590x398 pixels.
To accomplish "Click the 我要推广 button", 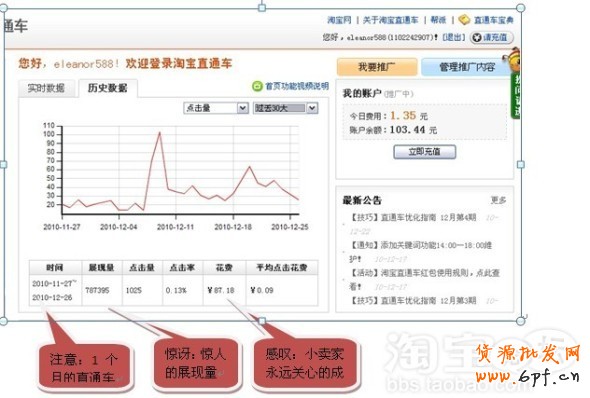I will [x=377, y=67].
